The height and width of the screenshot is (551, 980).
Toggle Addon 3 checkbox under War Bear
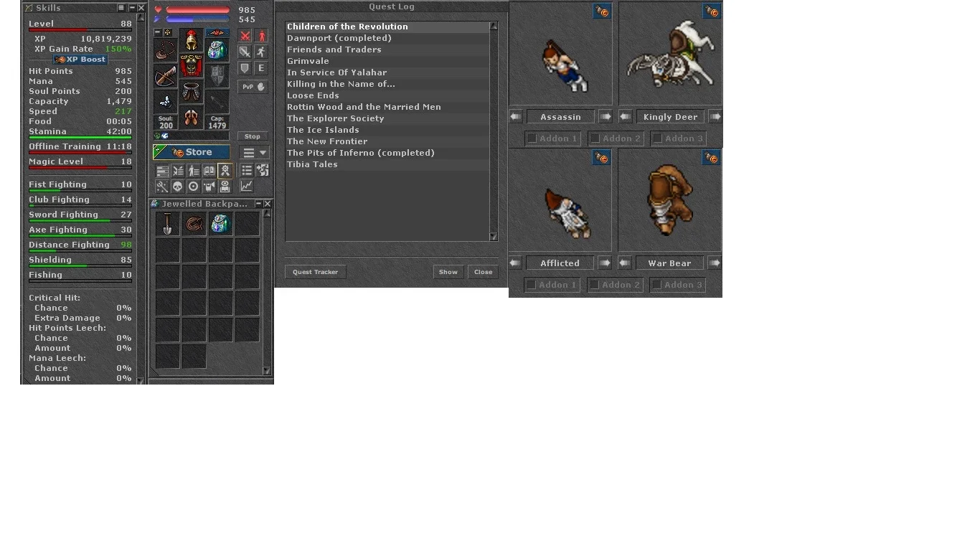point(656,285)
